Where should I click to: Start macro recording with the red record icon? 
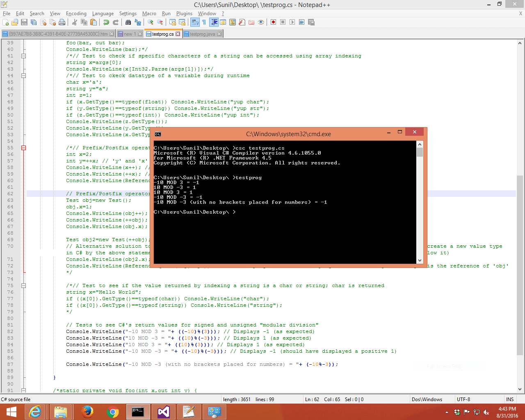(273, 22)
